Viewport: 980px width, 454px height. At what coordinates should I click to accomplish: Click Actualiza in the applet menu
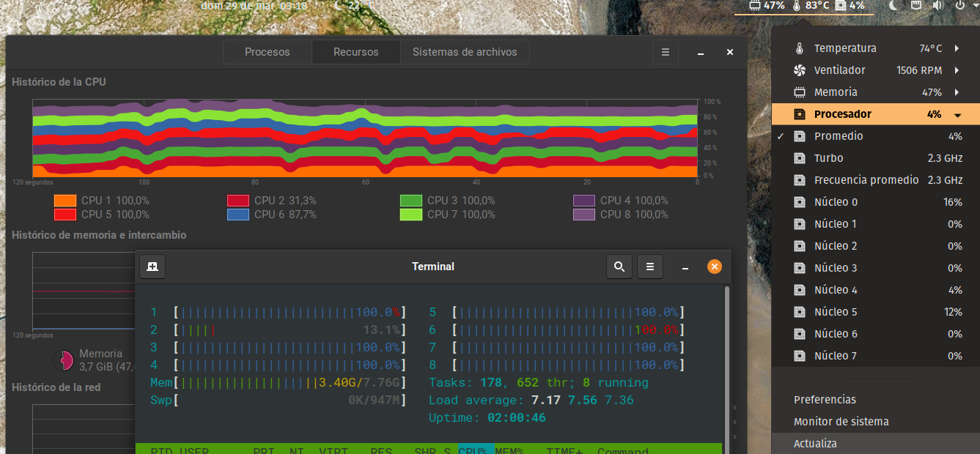(x=815, y=443)
